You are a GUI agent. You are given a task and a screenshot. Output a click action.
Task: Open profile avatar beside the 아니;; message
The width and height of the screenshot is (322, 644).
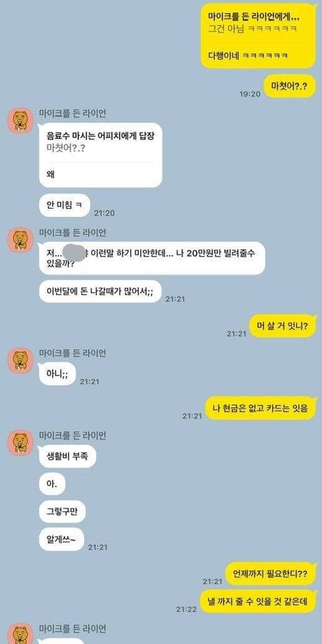[x=20, y=360]
